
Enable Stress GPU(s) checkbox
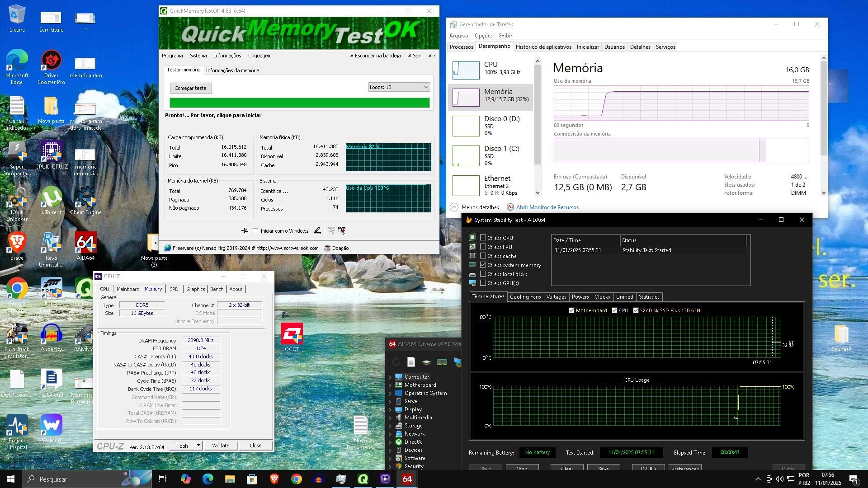pos(483,283)
